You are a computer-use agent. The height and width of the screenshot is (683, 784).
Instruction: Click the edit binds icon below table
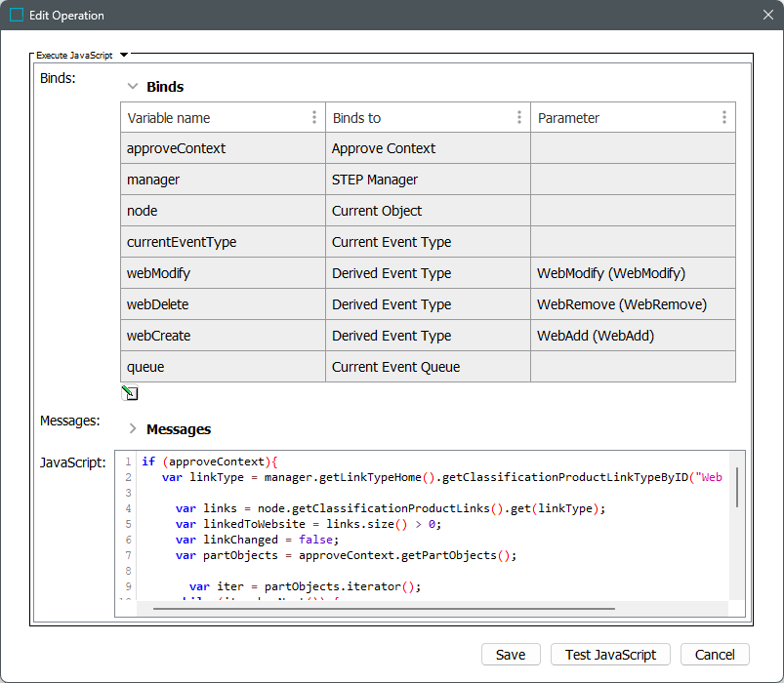coord(130,393)
